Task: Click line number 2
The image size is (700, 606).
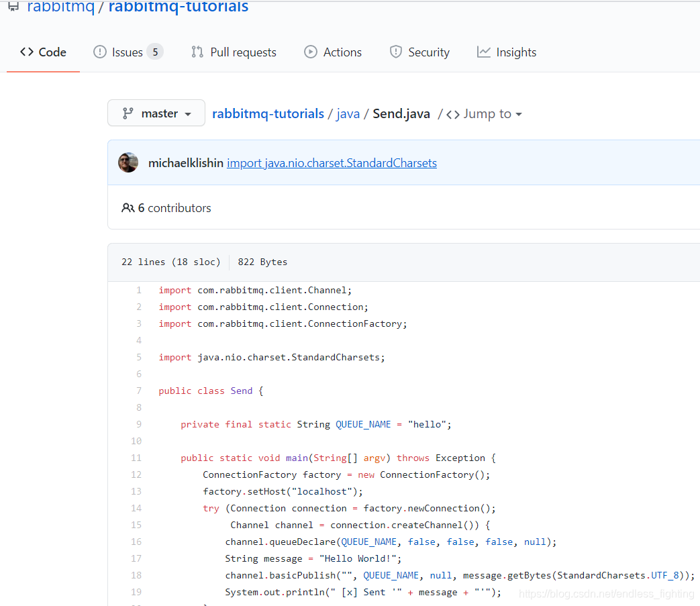Action: (x=139, y=307)
